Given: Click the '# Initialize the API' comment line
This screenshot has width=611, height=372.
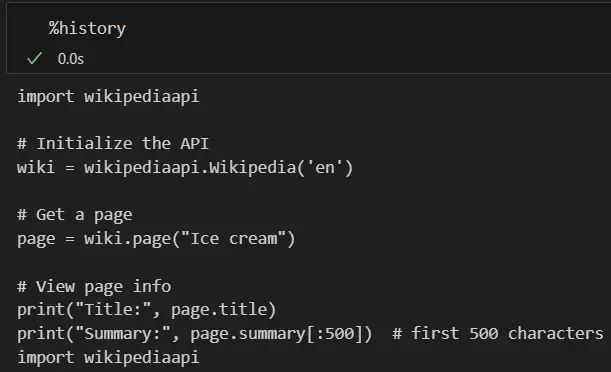Looking at the screenshot, I should click(113, 143).
